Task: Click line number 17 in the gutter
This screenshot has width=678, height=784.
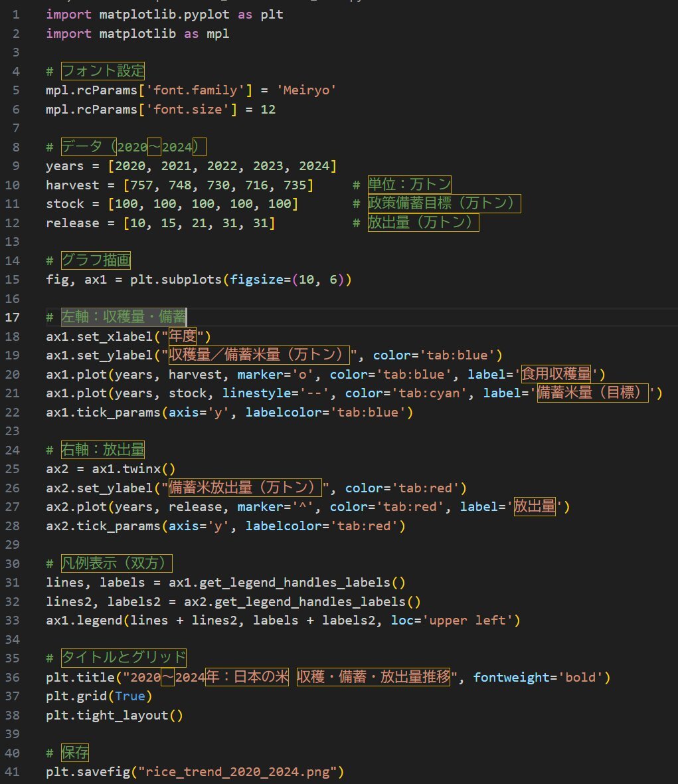Action: tap(13, 318)
